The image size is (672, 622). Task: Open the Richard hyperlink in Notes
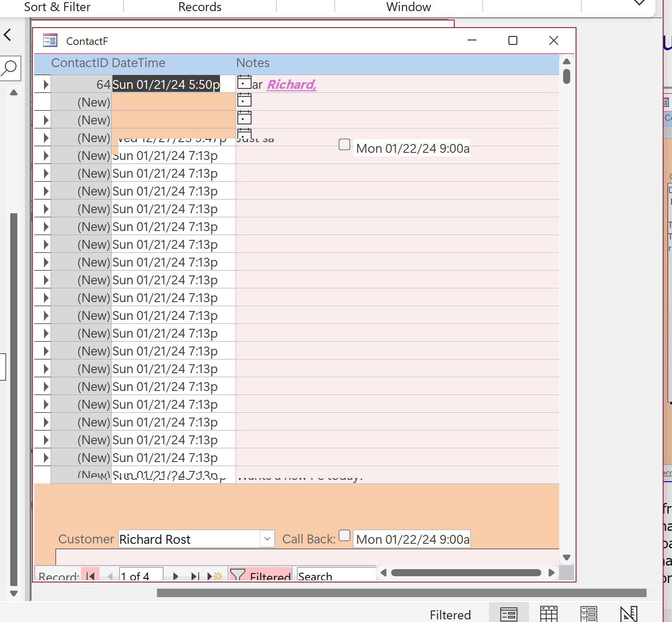291,84
